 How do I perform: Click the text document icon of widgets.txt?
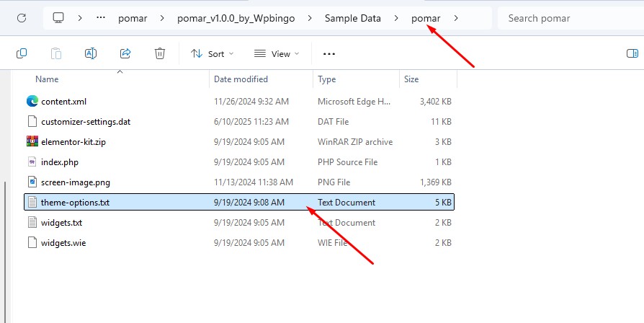(x=32, y=222)
